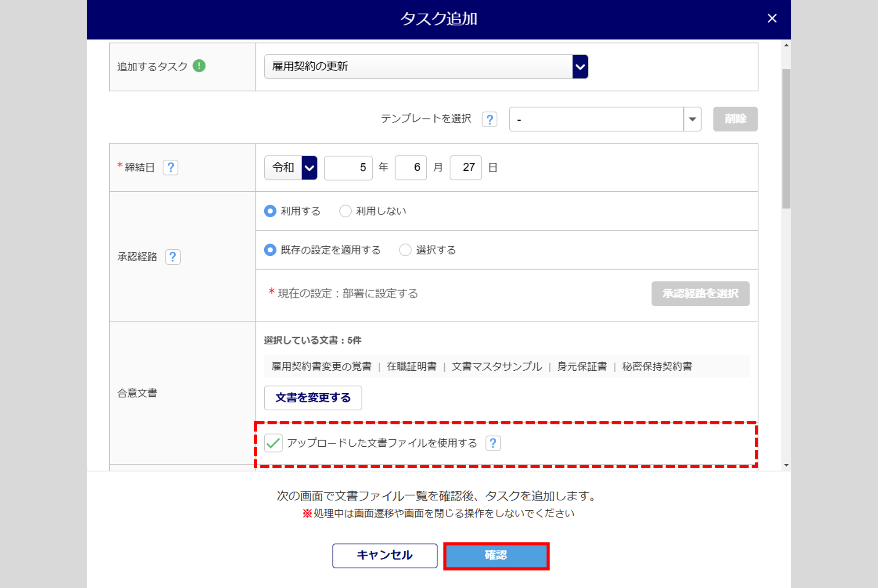This screenshot has width=878, height=588.
Task: Click the 文書を変更する button
Action: tap(313, 398)
